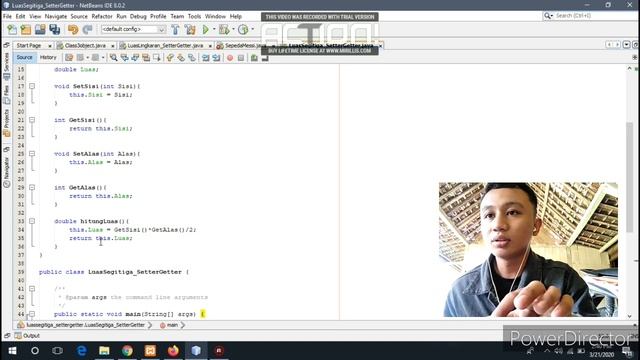The width and height of the screenshot is (640, 360).
Task: Build the project with the hammer icon
Action: pos(176,29)
